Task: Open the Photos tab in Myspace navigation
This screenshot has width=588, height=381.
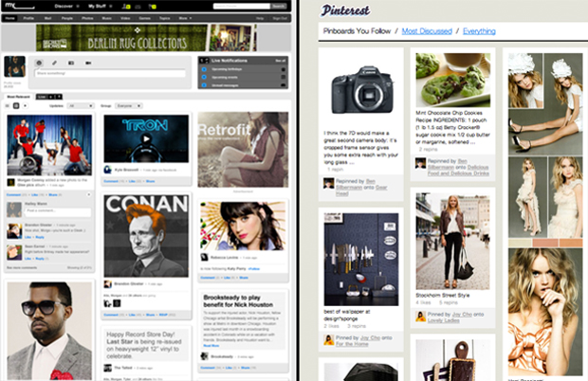Action: 87,18
